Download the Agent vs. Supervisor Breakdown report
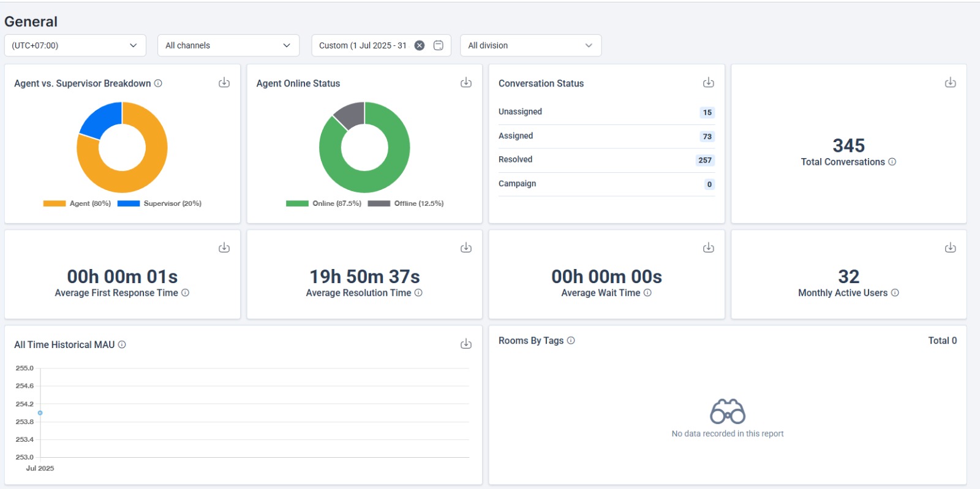 224,83
